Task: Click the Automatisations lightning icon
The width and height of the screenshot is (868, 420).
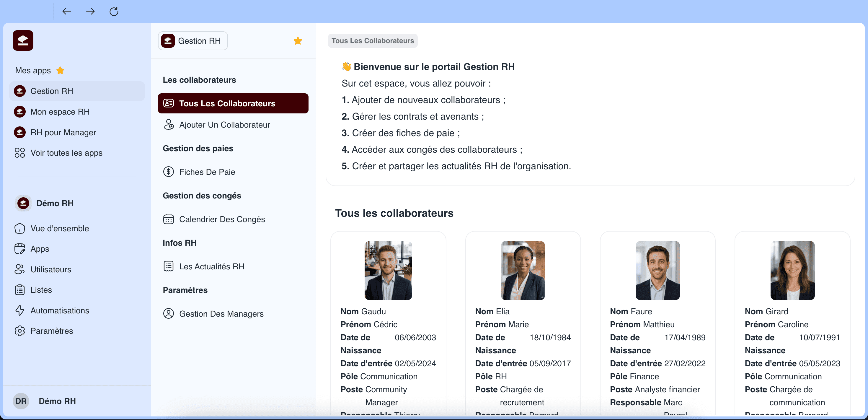Action: [x=20, y=310]
